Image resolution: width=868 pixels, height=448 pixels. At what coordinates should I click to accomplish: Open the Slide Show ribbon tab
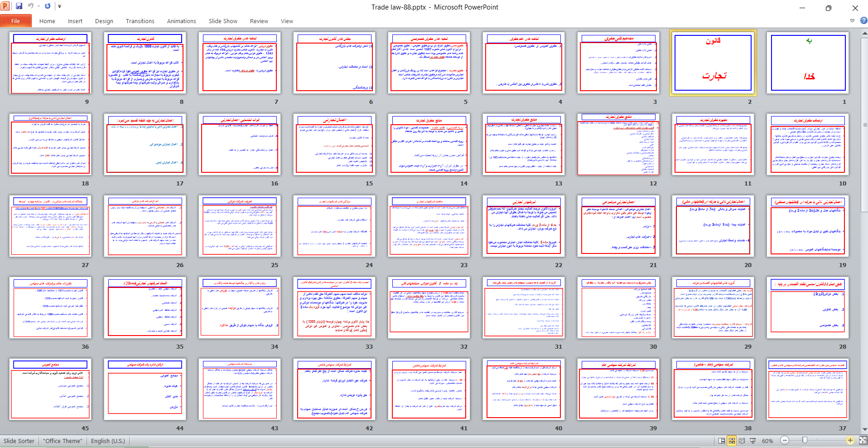[x=223, y=21]
